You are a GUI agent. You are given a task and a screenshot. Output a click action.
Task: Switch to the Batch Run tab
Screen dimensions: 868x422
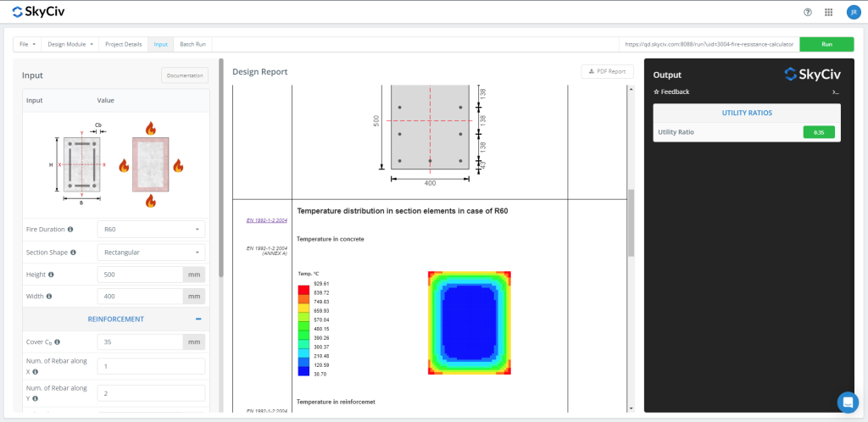pos(192,43)
